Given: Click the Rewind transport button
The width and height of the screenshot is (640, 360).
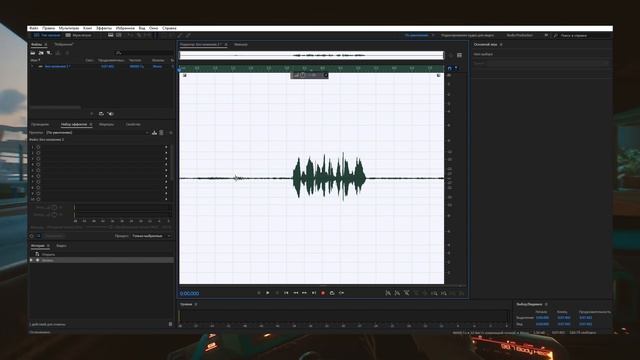Looking at the screenshot, I should point(296,293).
